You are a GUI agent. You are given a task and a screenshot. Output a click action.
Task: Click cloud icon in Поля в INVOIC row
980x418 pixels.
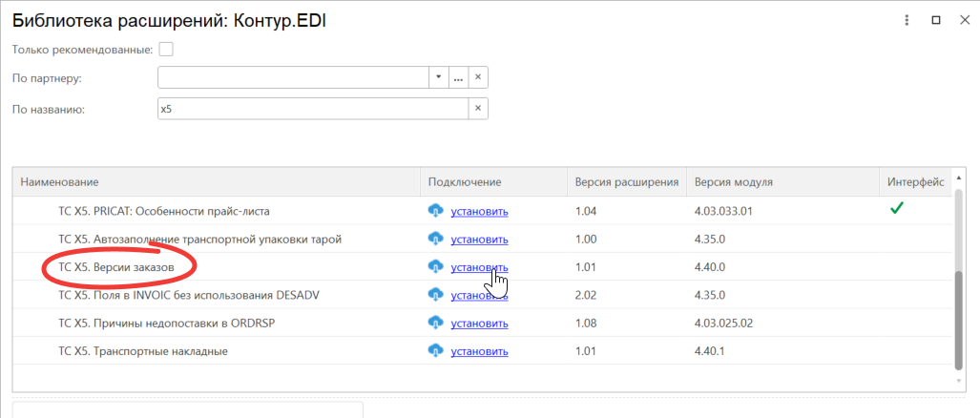tap(435, 294)
